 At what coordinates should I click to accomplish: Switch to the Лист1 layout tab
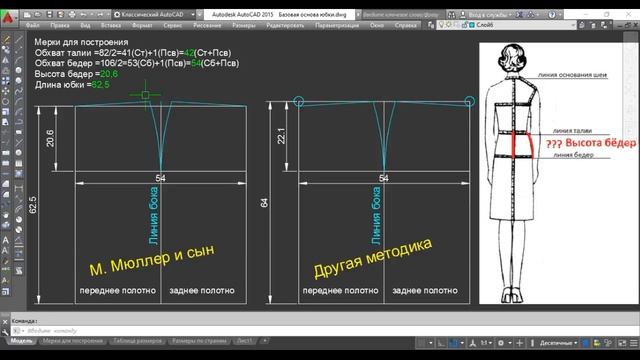click(244, 341)
